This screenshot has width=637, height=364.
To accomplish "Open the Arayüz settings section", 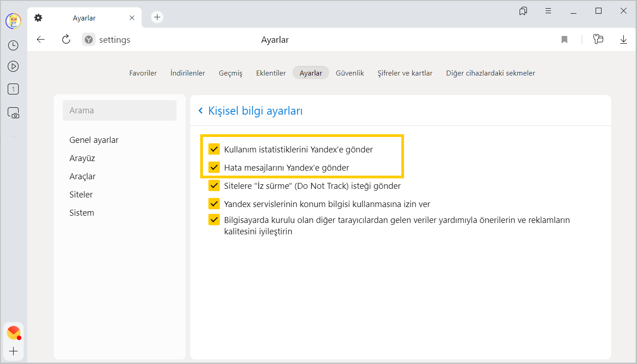I will (82, 158).
